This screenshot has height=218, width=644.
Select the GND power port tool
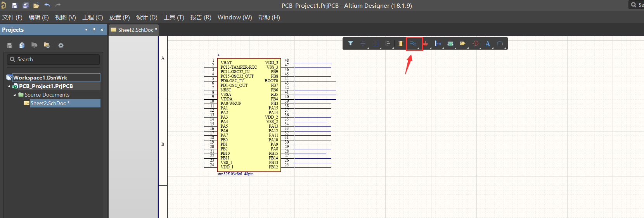click(426, 43)
